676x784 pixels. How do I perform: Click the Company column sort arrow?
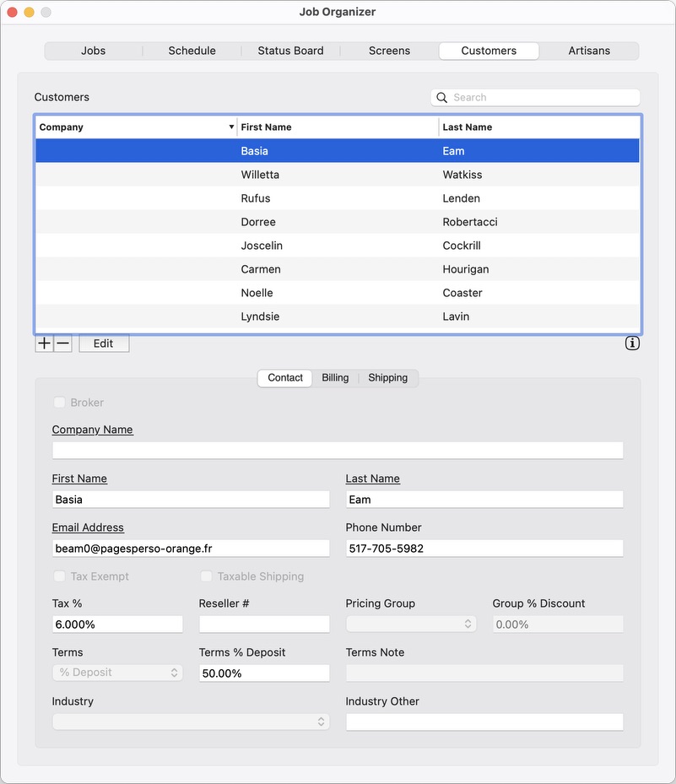231,127
